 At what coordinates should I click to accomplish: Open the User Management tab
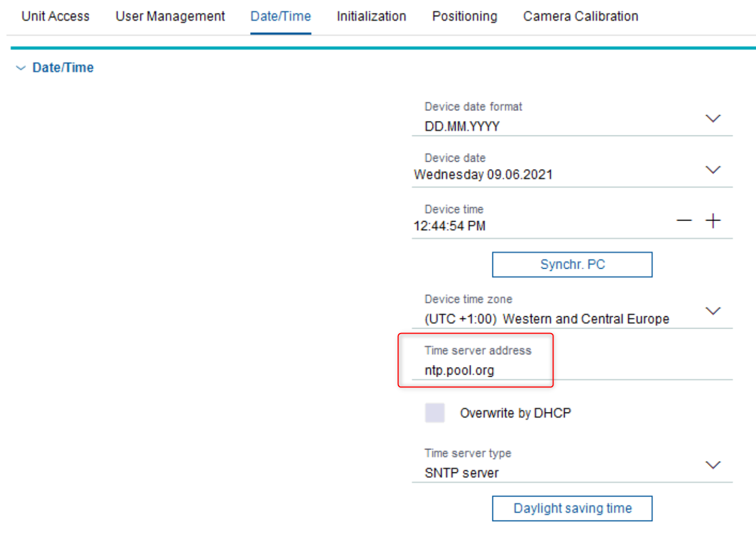(170, 16)
